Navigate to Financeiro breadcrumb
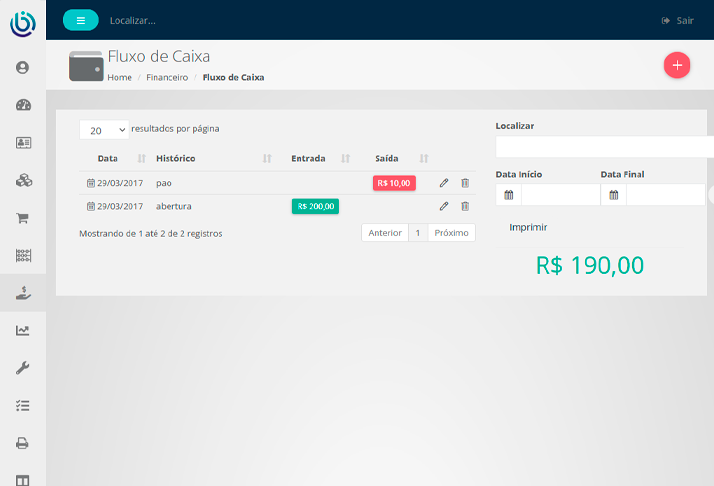 (167, 77)
